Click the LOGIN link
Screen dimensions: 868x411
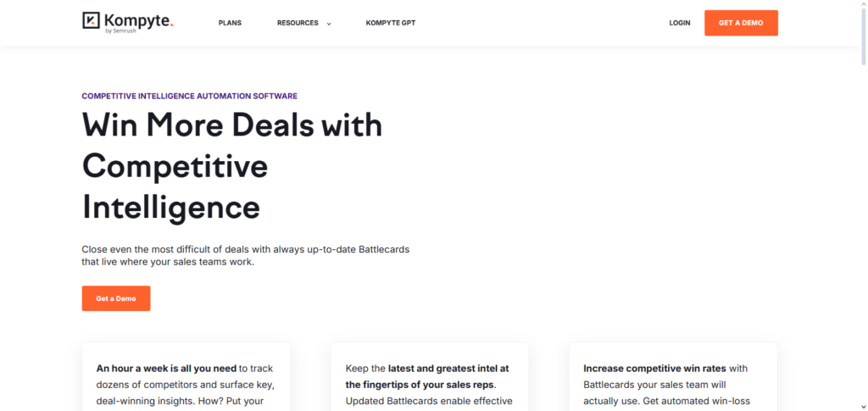(679, 23)
